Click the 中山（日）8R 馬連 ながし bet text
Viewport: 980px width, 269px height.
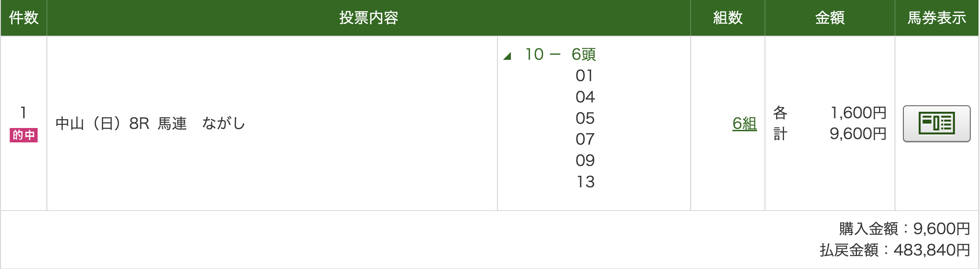click(x=150, y=123)
